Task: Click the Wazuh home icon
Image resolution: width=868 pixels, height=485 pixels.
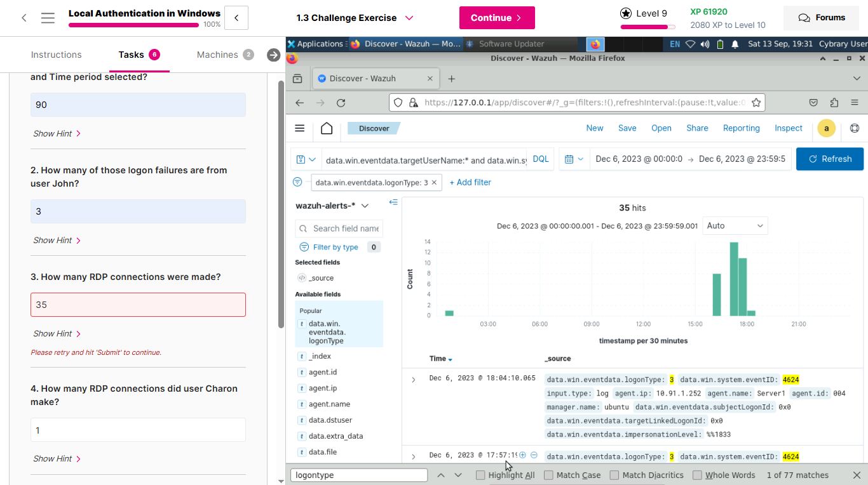Action: pyautogui.click(x=327, y=128)
